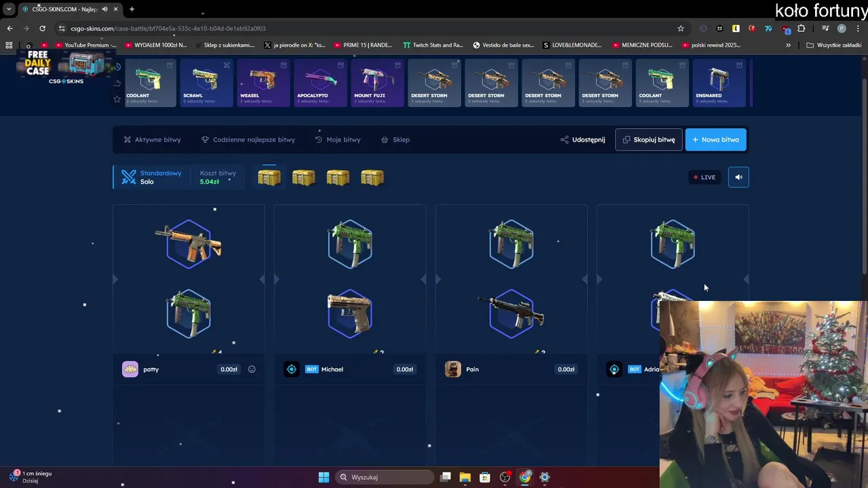This screenshot has width=868, height=488.
Task: Open the Codzienne najlepsze bitwy tab
Action: pyautogui.click(x=248, y=140)
